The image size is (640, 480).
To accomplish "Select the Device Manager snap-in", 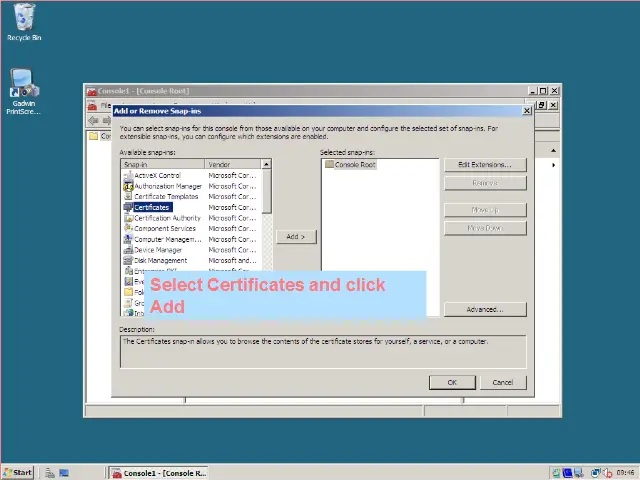I will [x=158, y=250].
